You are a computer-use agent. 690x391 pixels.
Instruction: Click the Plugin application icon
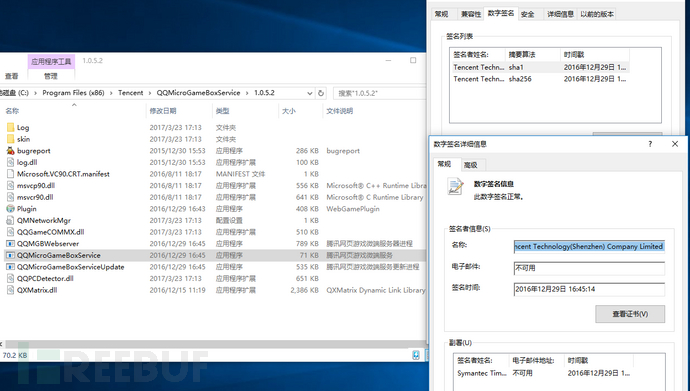[x=11, y=209]
